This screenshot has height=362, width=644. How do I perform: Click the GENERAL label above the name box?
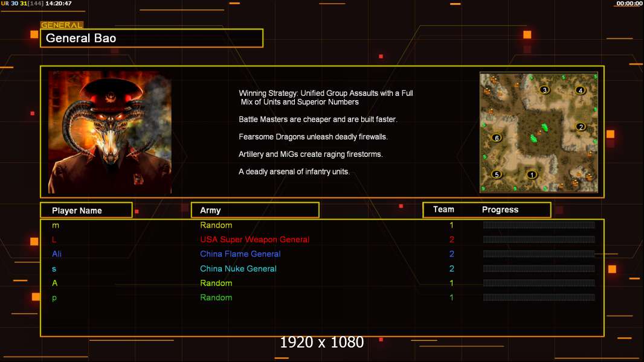pyautogui.click(x=62, y=25)
